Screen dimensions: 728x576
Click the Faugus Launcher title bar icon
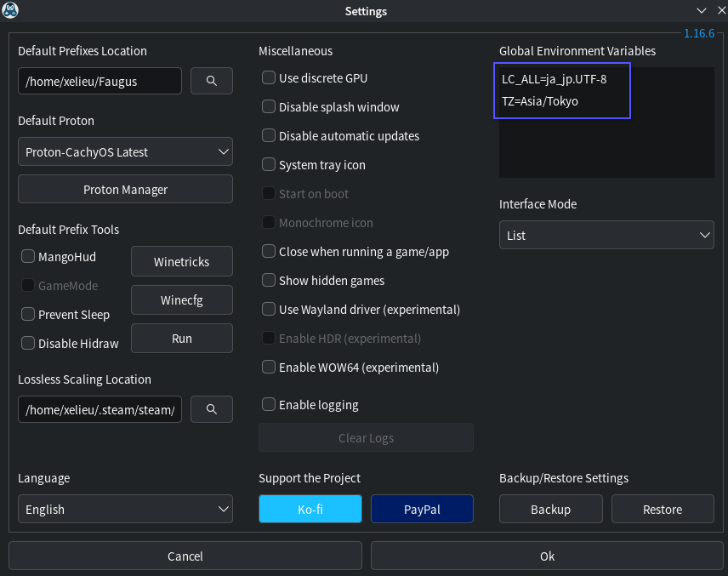(x=11, y=11)
